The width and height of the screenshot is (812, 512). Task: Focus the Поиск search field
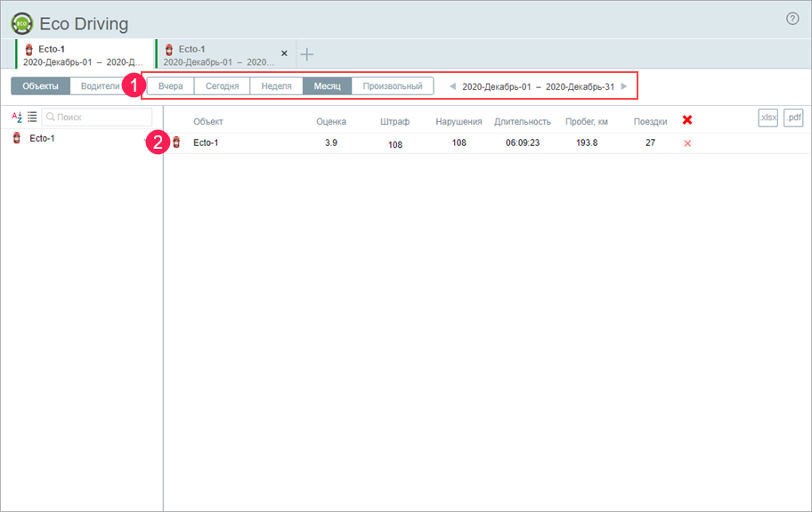point(97,117)
